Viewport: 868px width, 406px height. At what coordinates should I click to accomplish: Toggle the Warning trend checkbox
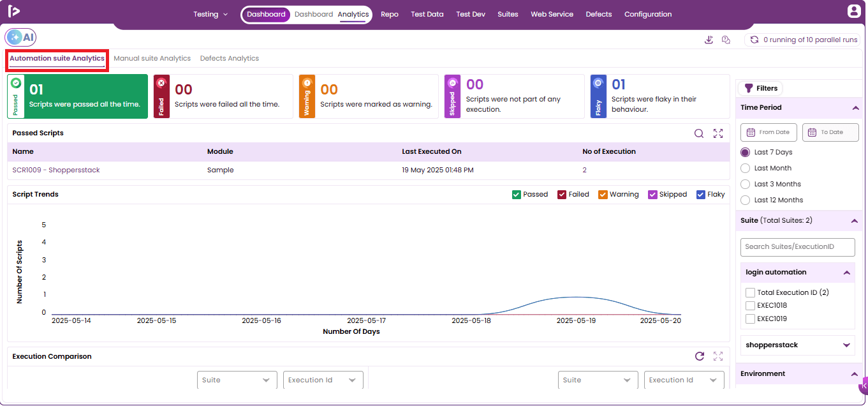pos(603,195)
